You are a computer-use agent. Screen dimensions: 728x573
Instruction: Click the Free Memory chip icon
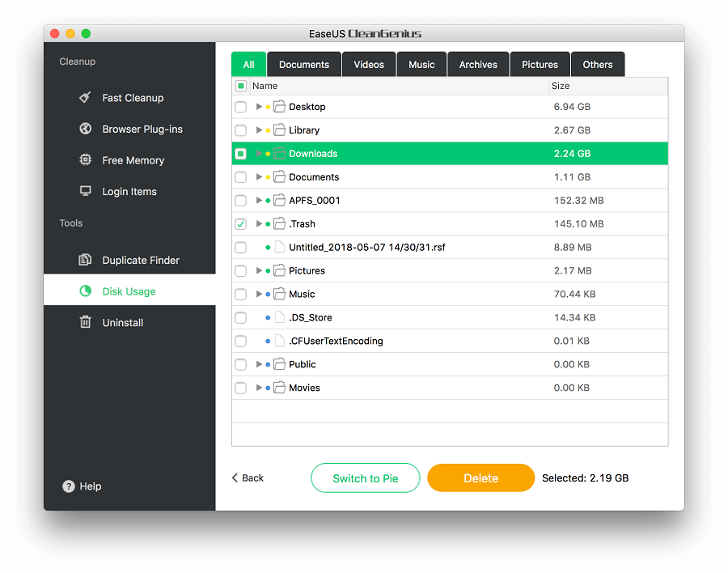pyautogui.click(x=85, y=160)
